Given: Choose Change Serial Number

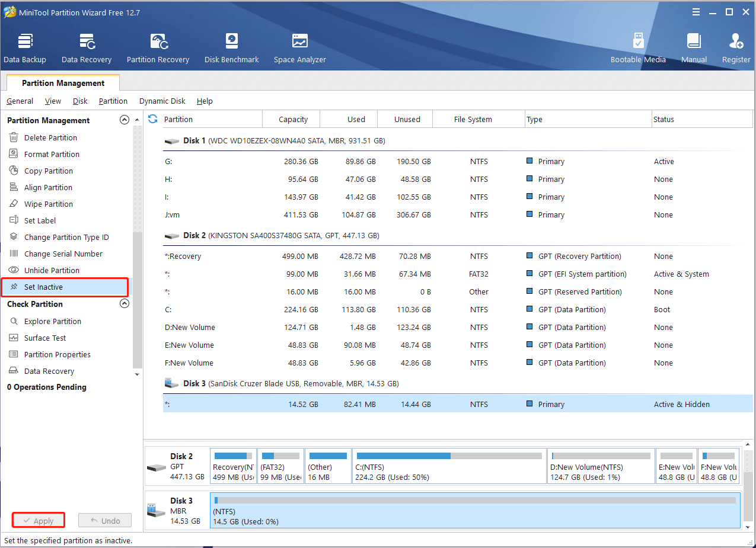Looking at the screenshot, I should tap(63, 254).
